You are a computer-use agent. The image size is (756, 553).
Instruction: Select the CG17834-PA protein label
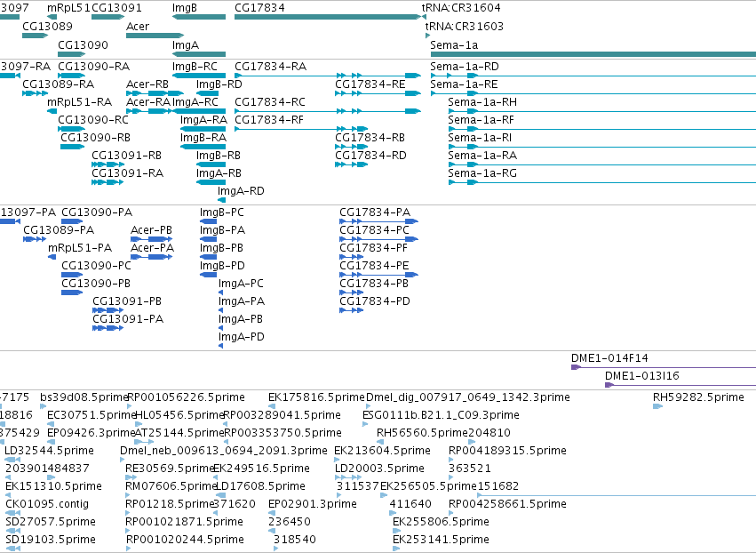(375, 212)
